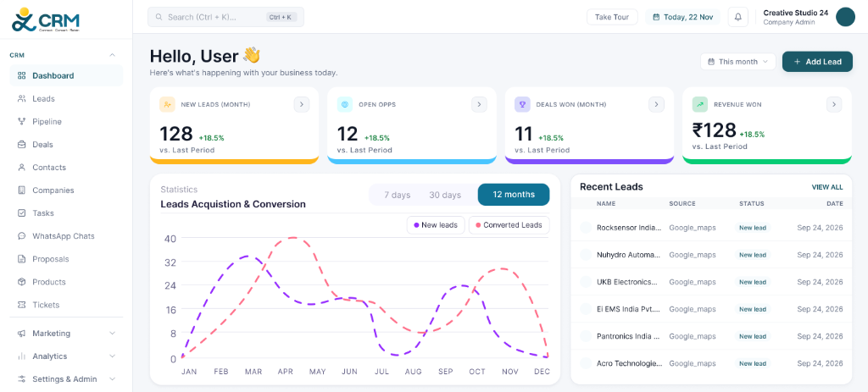
Task: Click the user avatar circle
Action: point(845,17)
